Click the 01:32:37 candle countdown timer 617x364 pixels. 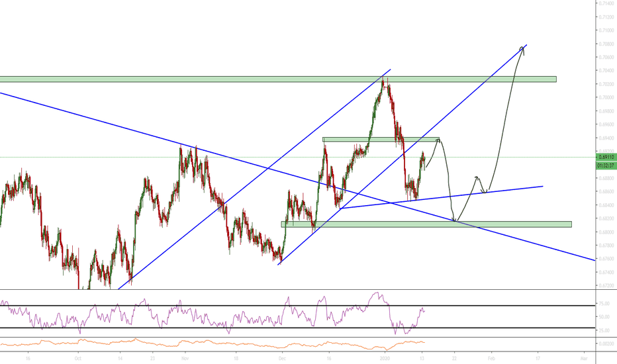coord(606,165)
